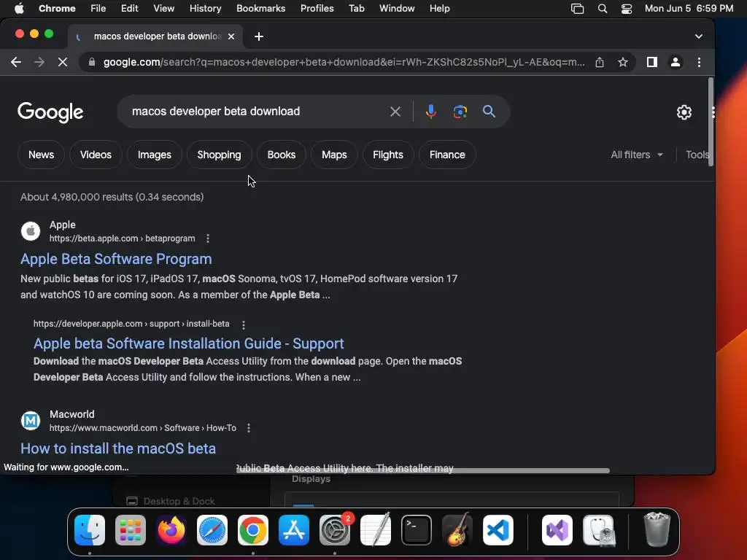The height and width of the screenshot is (560, 747).
Task: Click the Macworld result site name
Action: 72,414
